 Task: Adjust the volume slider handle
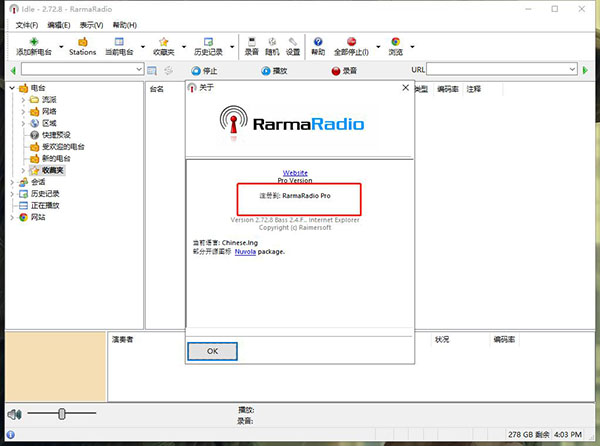pos(62,413)
